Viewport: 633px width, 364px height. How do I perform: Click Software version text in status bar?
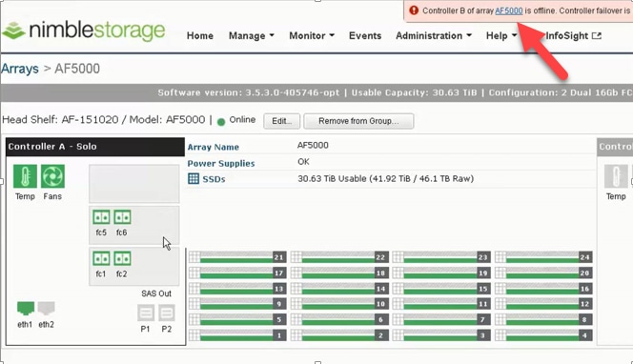click(249, 92)
